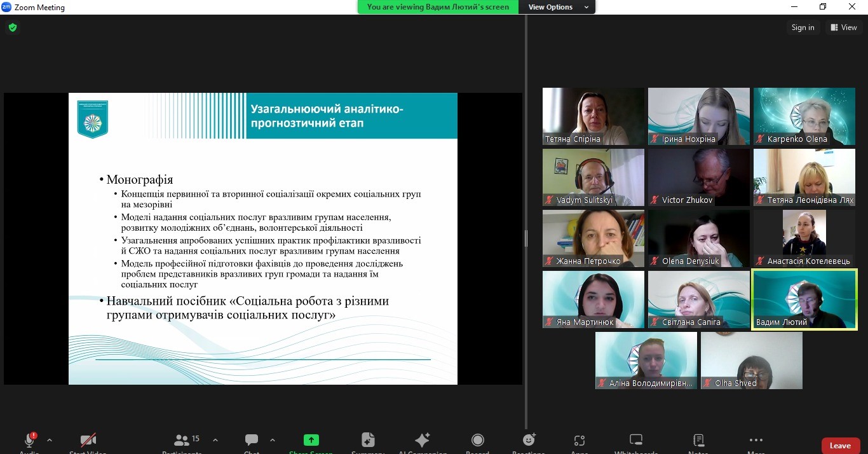The height and width of the screenshot is (454, 868).
Task: Open the Reactions smiley menu
Action: click(x=529, y=441)
